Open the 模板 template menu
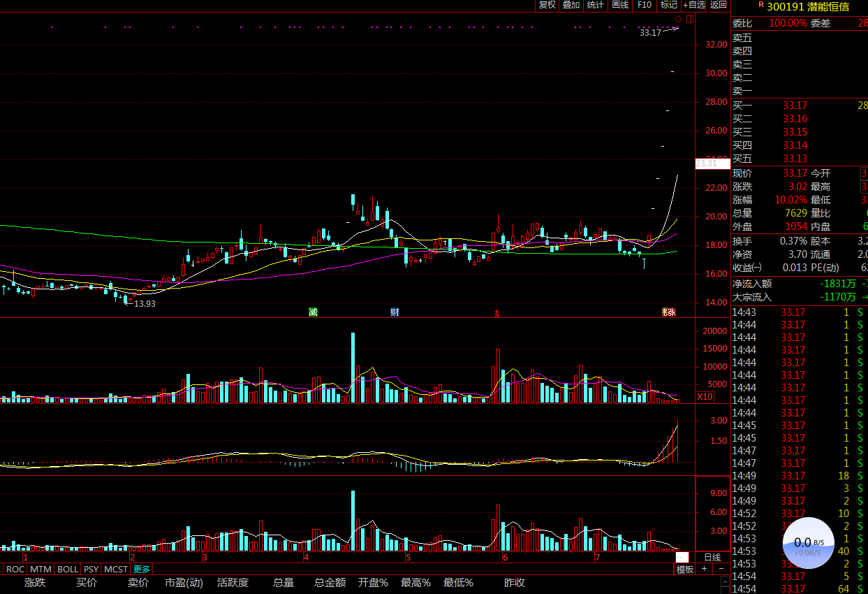The image size is (868, 594). tap(685, 569)
